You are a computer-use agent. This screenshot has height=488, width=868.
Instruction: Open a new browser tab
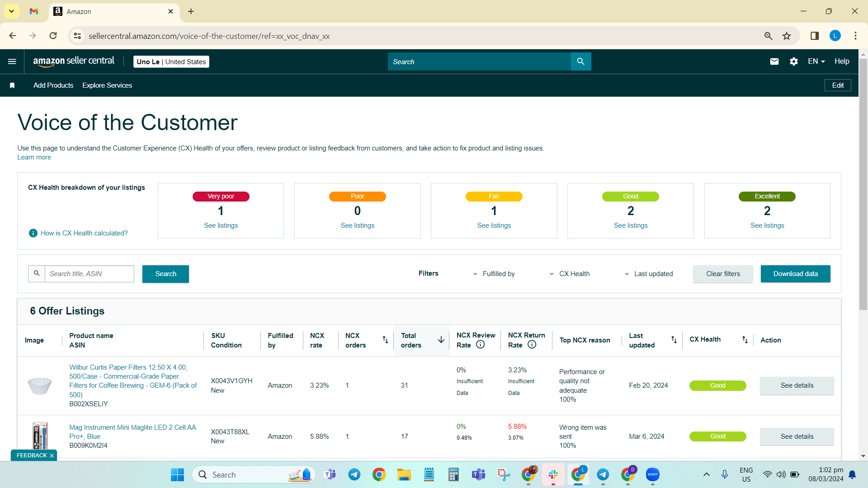(x=191, y=11)
